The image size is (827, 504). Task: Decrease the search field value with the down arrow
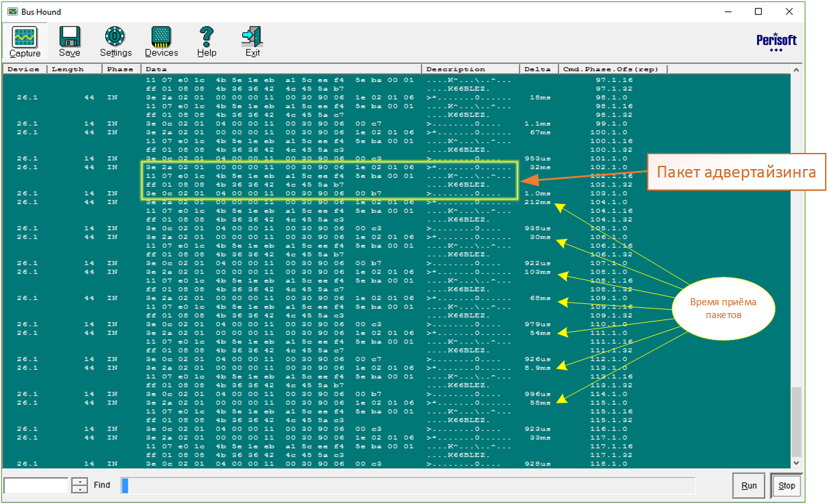point(79,489)
